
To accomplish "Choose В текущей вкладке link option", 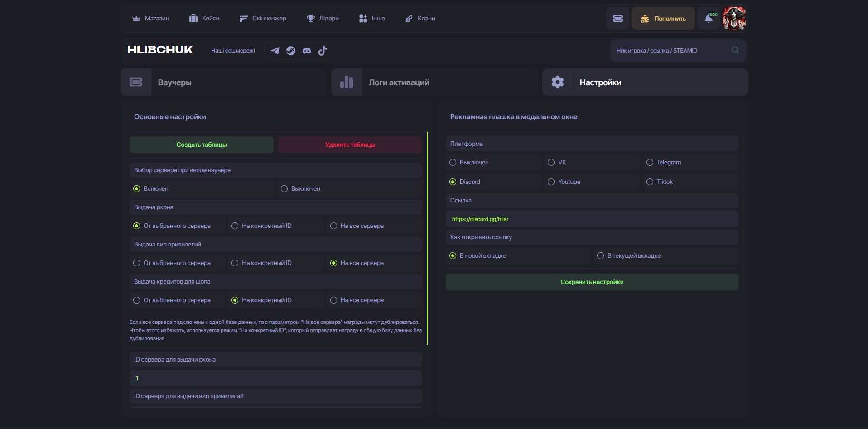I will (x=666, y=255).
